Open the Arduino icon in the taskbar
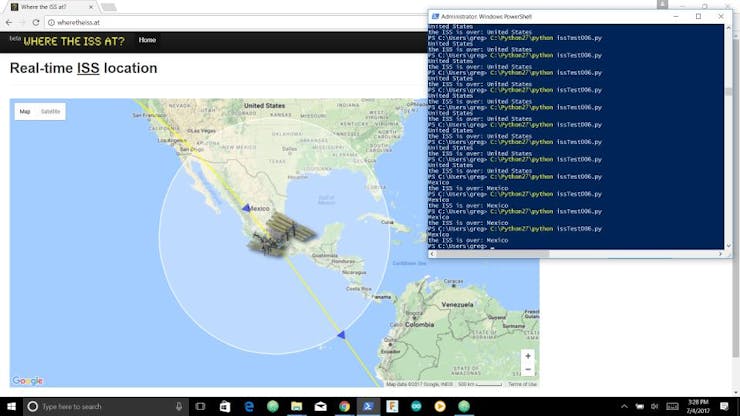 [416, 406]
